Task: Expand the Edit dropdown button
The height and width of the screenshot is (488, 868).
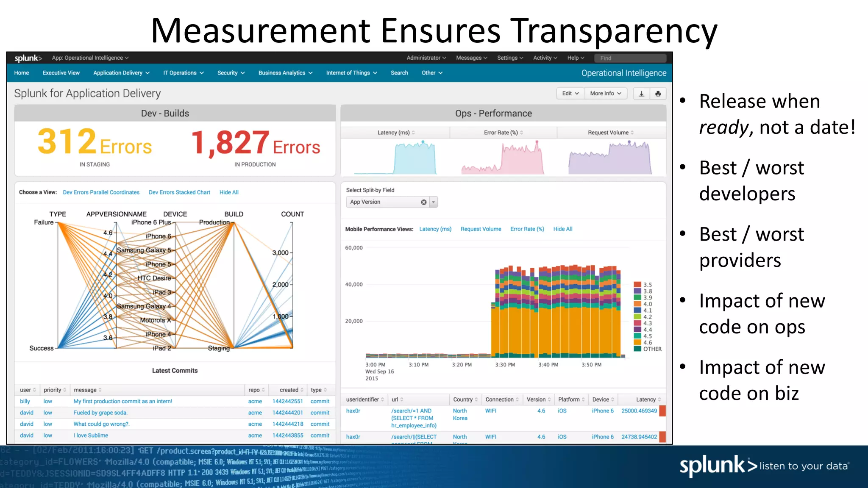Action: [570, 94]
